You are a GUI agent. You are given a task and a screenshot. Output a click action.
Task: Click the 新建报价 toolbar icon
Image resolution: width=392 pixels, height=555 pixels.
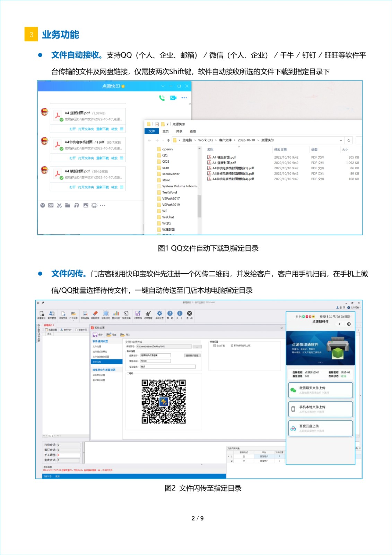(x=42, y=314)
